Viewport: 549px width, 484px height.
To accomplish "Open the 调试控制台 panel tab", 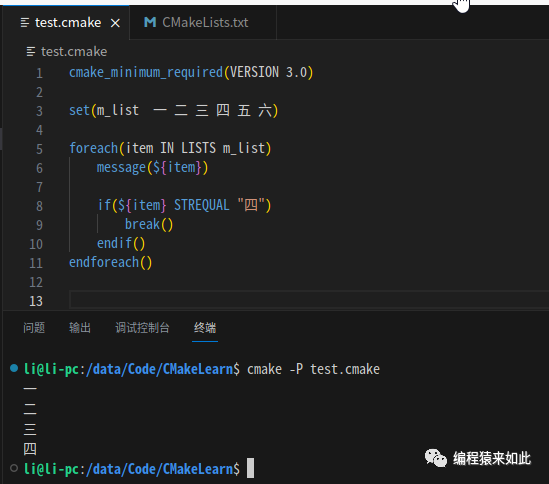I will tap(143, 328).
